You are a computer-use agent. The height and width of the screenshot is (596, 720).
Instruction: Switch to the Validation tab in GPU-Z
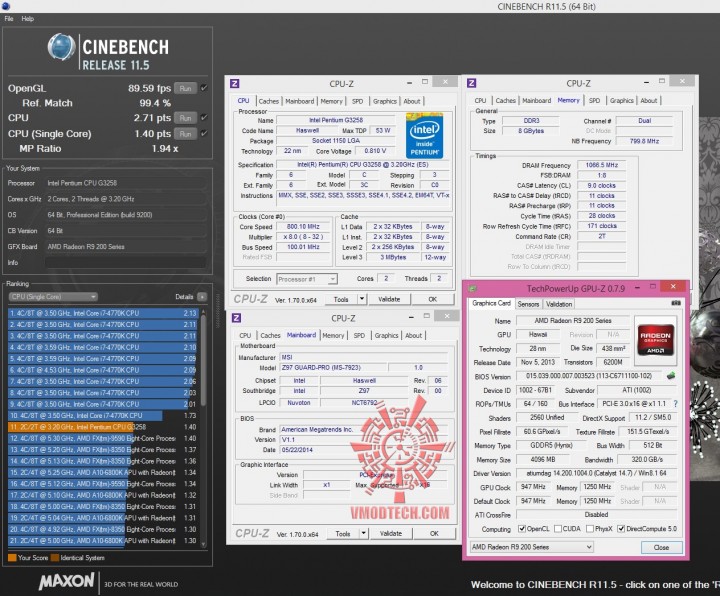click(559, 304)
